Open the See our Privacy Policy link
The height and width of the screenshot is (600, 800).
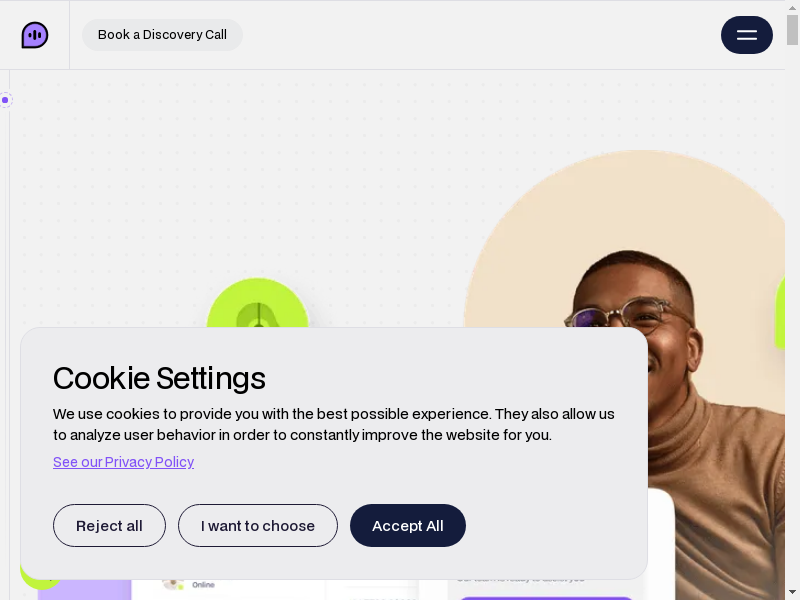coord(123,462)
